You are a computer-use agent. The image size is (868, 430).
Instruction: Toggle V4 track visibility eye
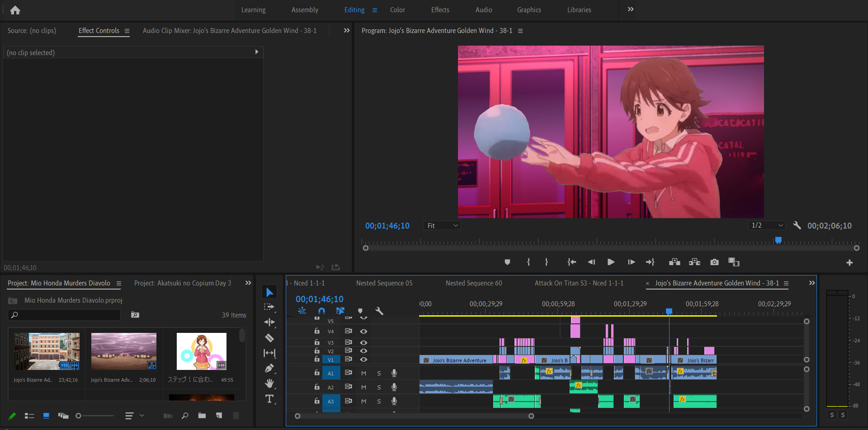pos(363,332)
